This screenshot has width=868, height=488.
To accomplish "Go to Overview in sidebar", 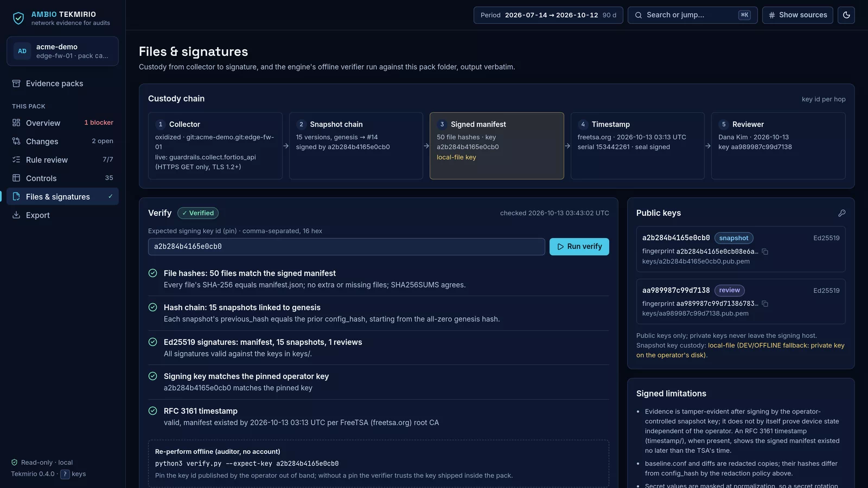I will (62, 123).
